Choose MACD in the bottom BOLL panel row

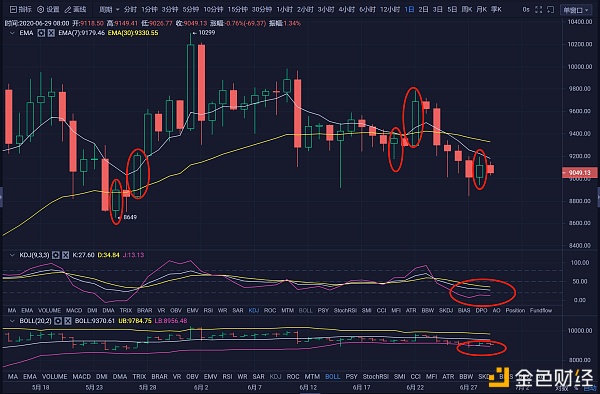click(82, 376)
